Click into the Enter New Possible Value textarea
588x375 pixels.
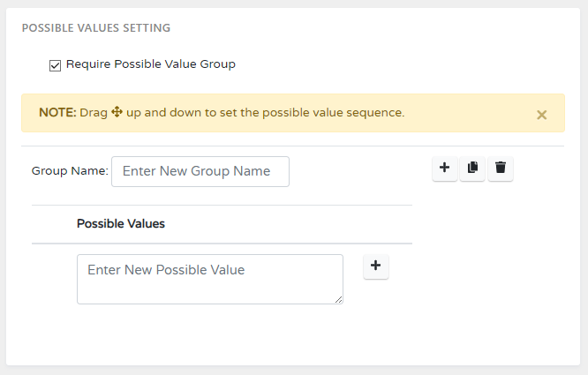[x=209, y=279]
